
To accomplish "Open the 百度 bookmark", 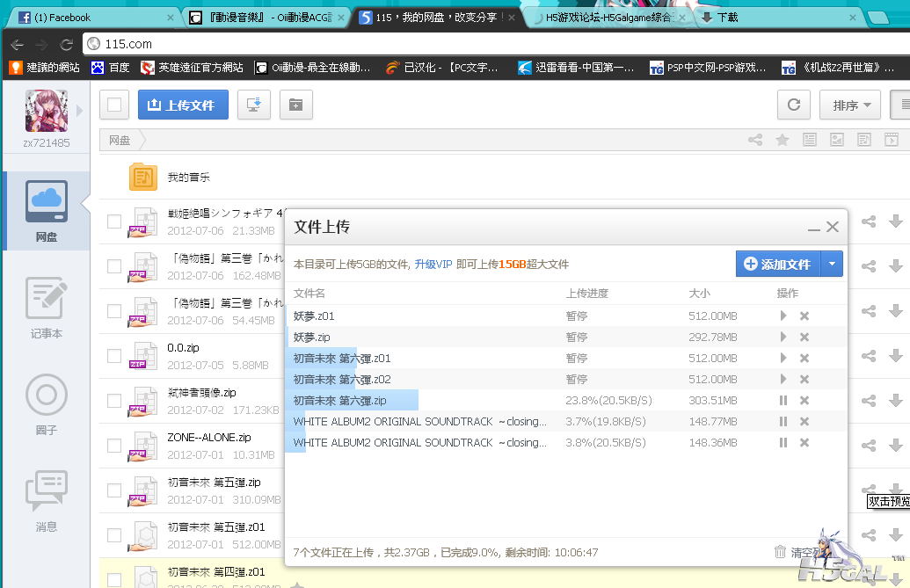I will tap(110, 68).
